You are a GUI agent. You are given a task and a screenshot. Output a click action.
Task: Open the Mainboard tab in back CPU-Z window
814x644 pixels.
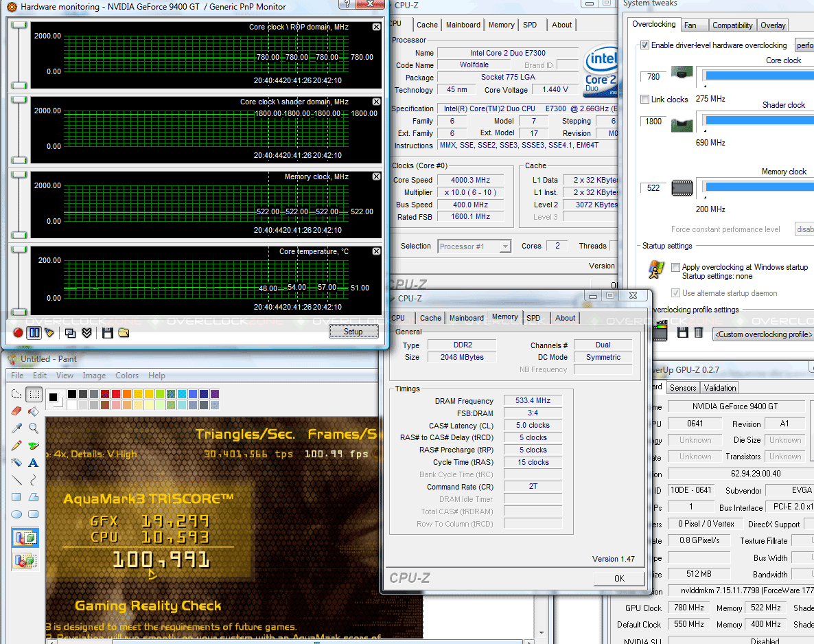click(x=463, y=25)
